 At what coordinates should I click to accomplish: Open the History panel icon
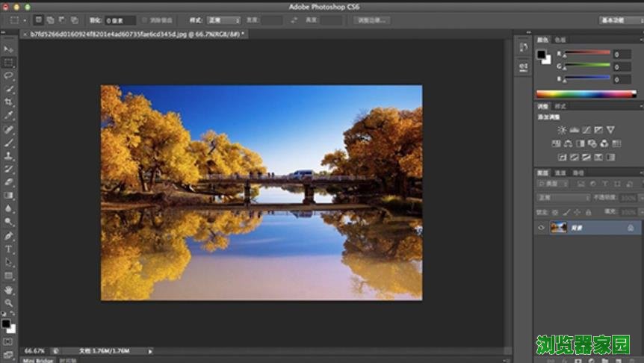(522, 47)
